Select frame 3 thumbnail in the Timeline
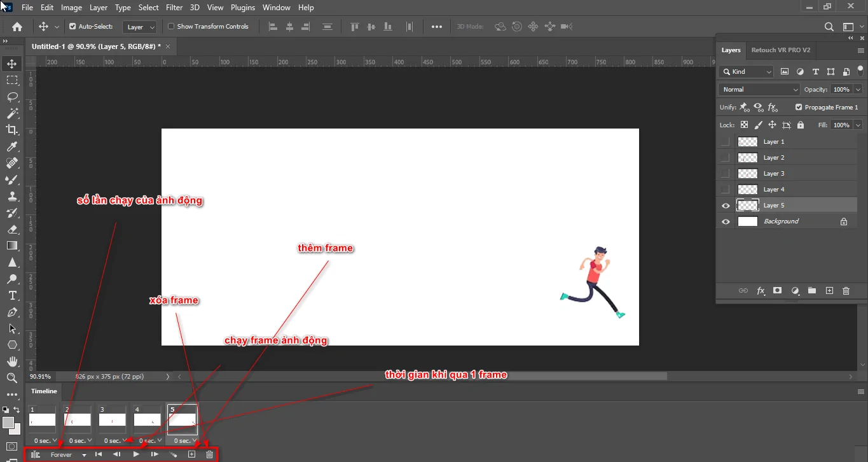 pyautogui.click(x=112, y=419)
